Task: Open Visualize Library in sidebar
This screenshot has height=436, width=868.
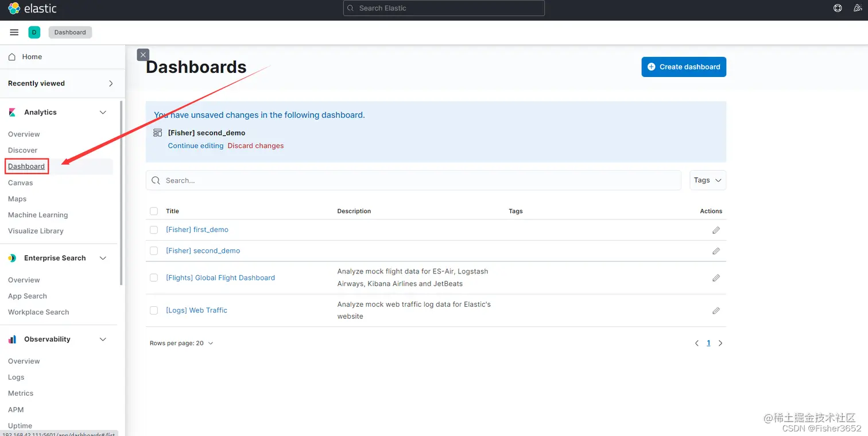Action: tap(36, 231)
